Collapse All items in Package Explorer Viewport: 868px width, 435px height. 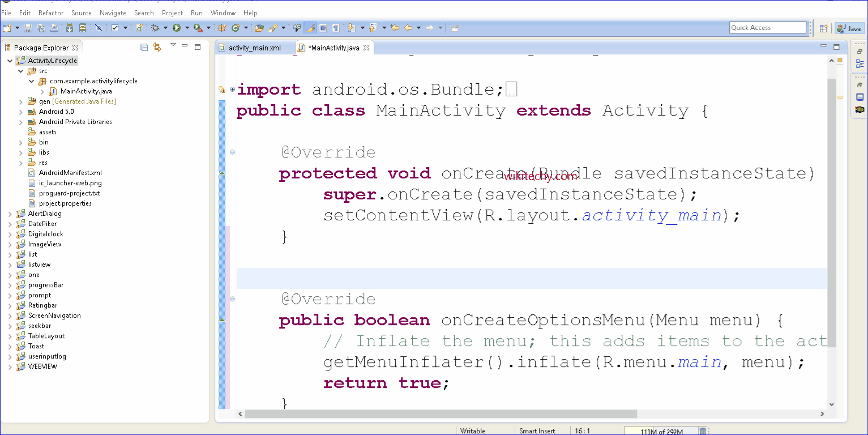click(x=144, y=47)
